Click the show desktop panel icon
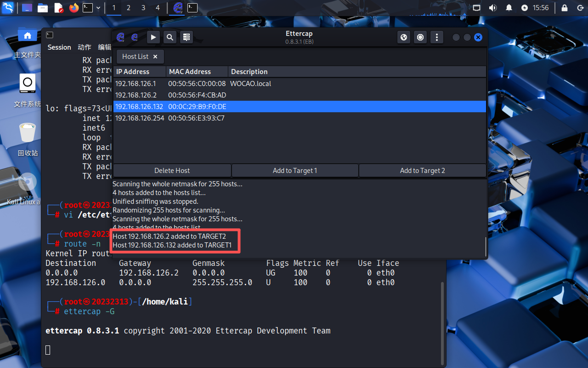This screenshot has width=588, height=368. click(x=27, y=8)
